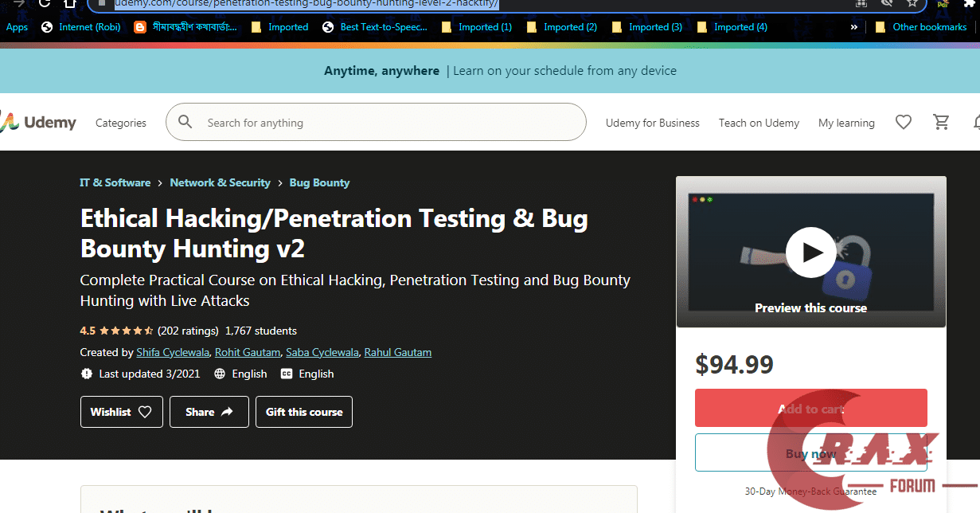This screenshot has width=980, height=513.
Task: Click the 1,767 students text
Action: [261, 331]
